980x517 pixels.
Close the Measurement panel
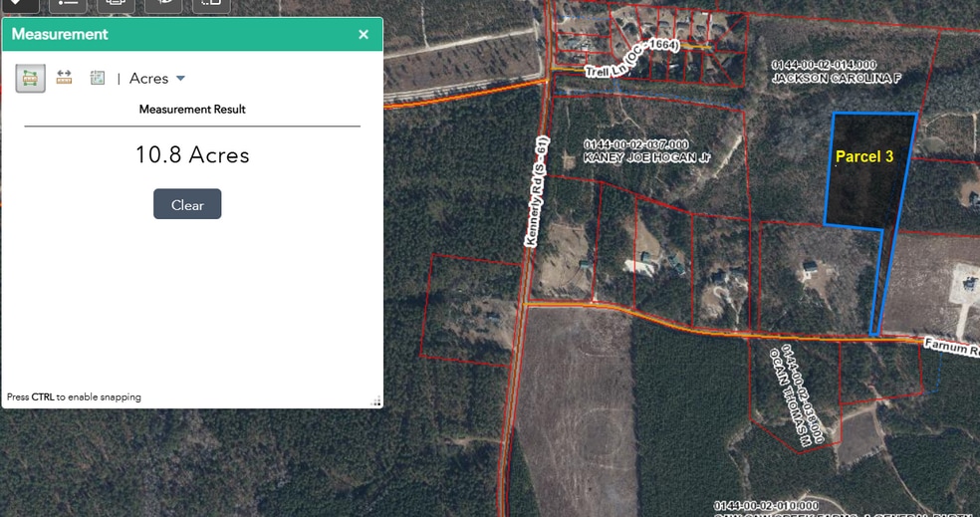pyautogui.click(x=364, y=35)
